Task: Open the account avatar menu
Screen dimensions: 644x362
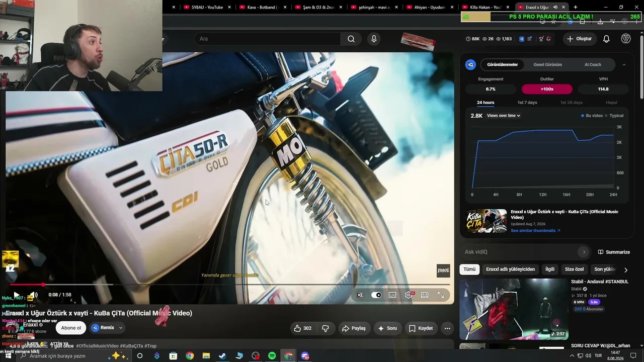Action: (x=626, y=39)
